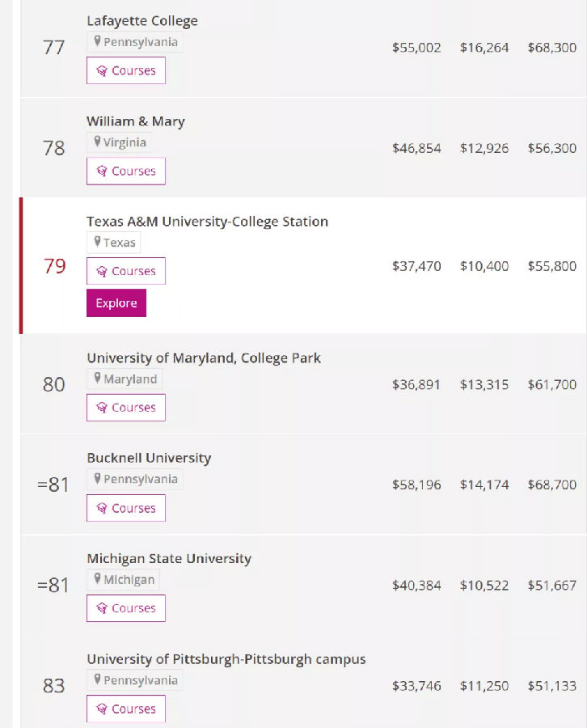
Task: Click the Michigan State University title
Action: click(x=169, y=558)
